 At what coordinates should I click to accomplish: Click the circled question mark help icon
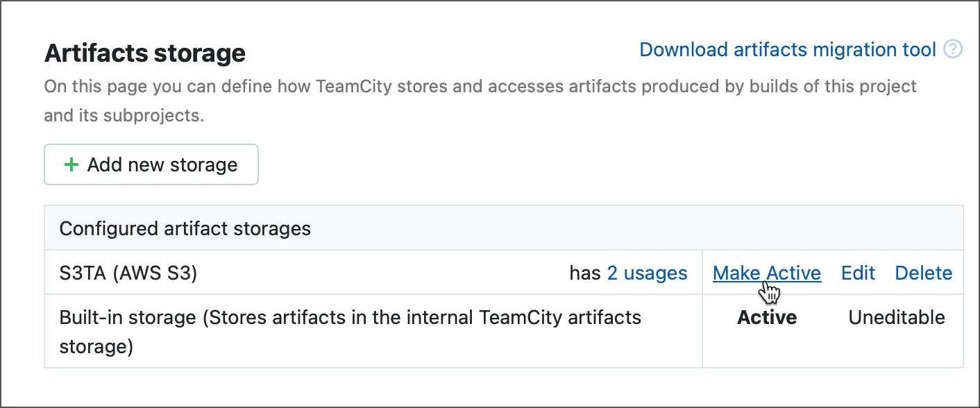coord(954,49)
